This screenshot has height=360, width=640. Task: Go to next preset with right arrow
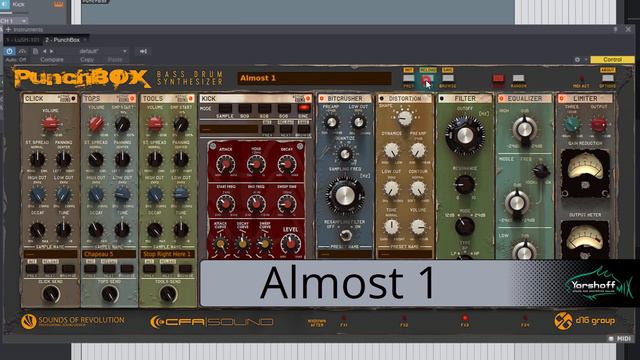pos(51,51)
